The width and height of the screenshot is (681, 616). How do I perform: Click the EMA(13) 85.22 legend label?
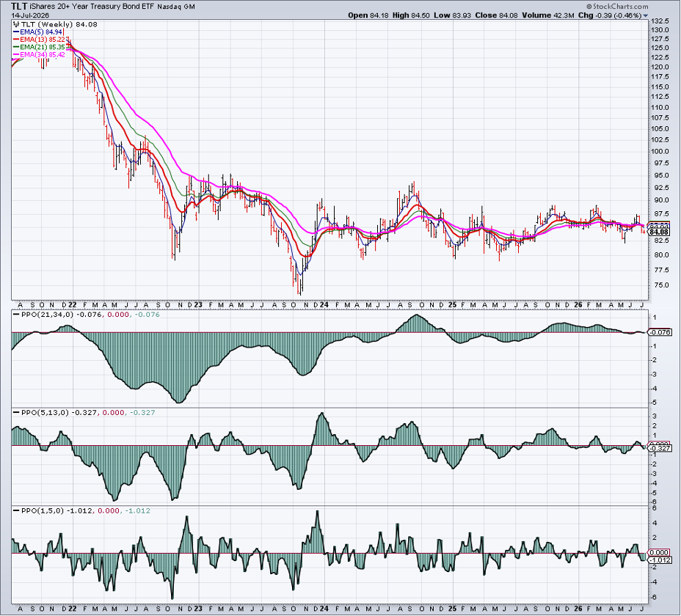click(x=43, y=40)
